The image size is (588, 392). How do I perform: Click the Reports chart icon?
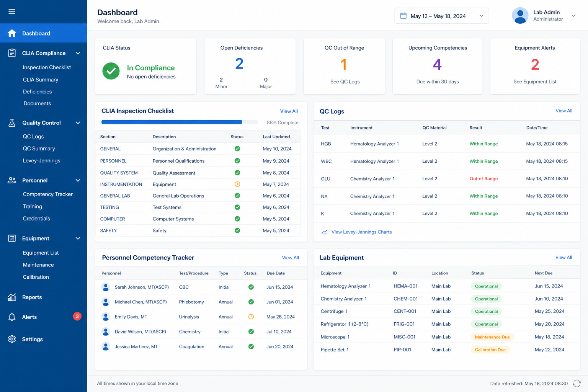pyautogui.click(x=12, y=297)
